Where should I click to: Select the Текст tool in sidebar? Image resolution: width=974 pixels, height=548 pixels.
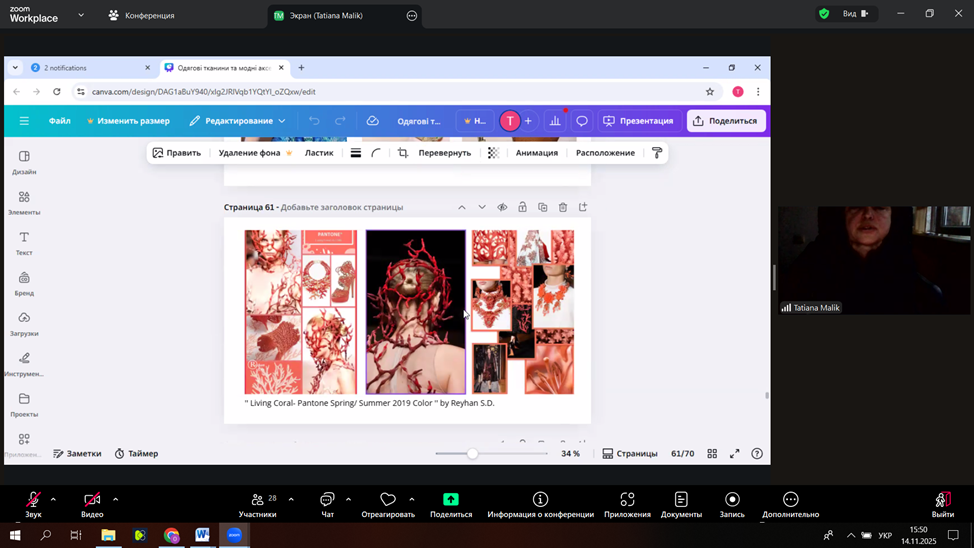[24, 242]
